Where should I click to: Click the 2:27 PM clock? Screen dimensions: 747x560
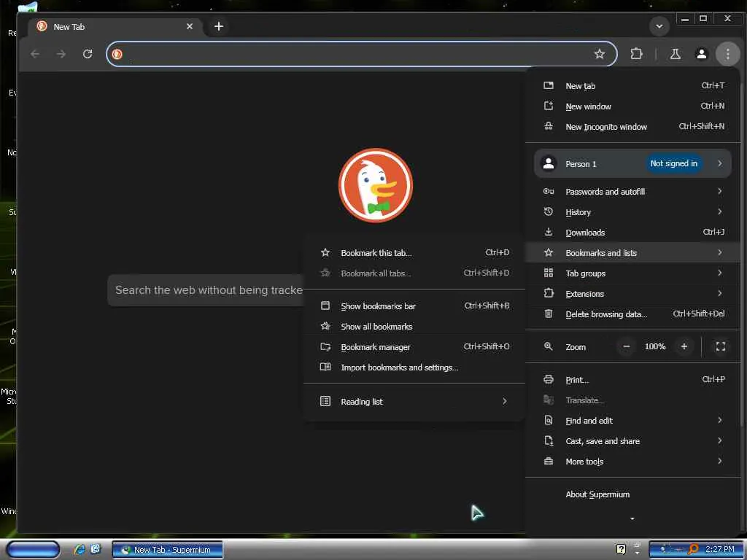719,550
